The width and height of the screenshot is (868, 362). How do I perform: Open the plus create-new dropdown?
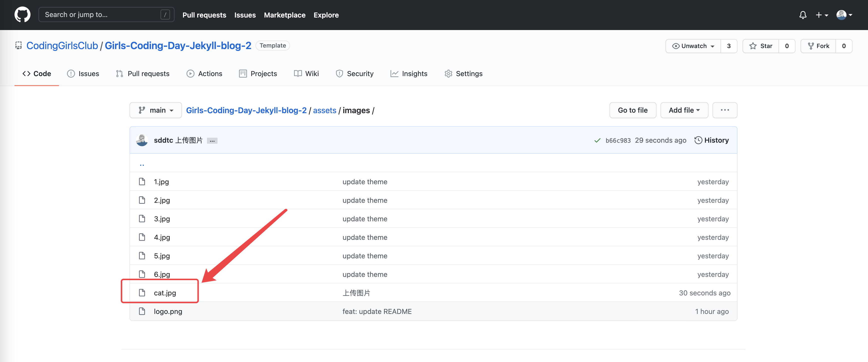pos(821,15)
